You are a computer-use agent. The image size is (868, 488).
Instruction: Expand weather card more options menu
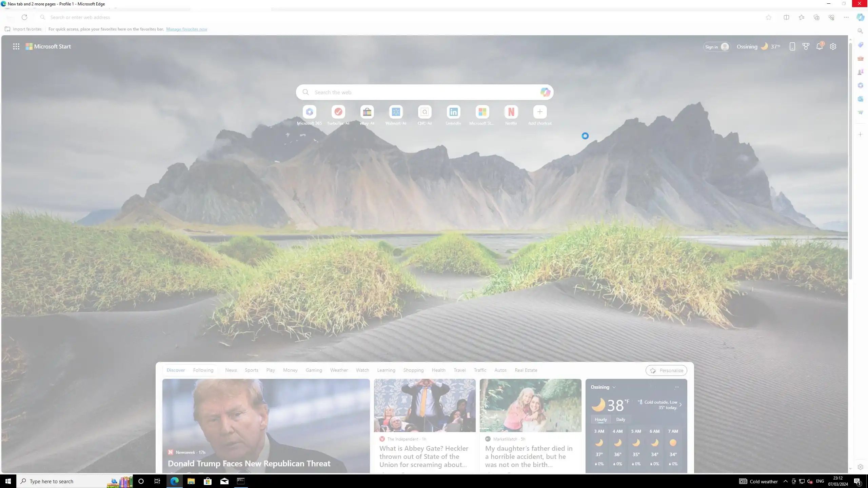point(677,387)
